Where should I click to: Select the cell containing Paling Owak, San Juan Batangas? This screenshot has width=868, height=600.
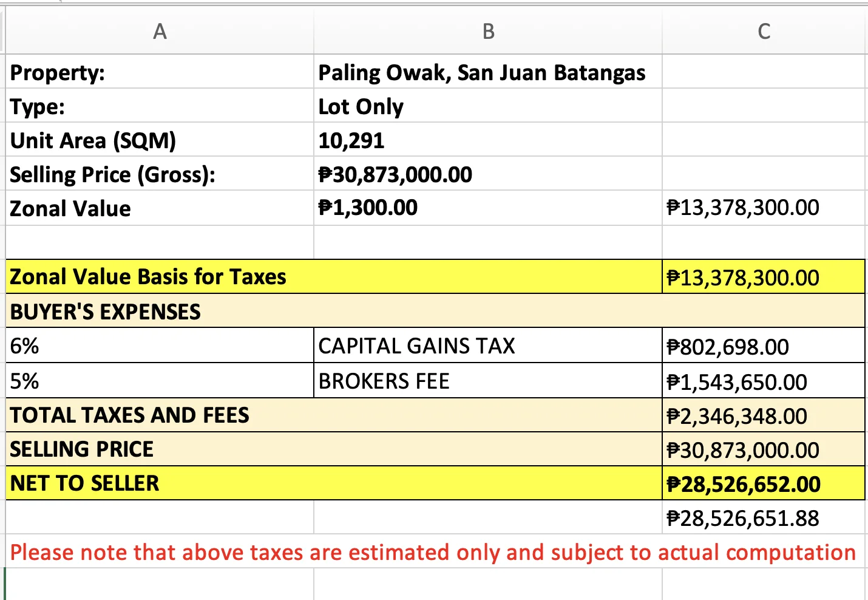tap(482, 72)
